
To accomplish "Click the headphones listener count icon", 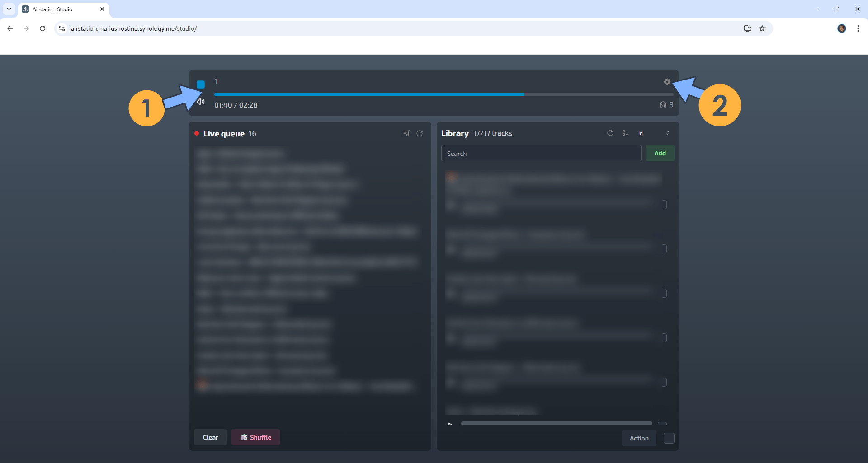I will [663, 104].
